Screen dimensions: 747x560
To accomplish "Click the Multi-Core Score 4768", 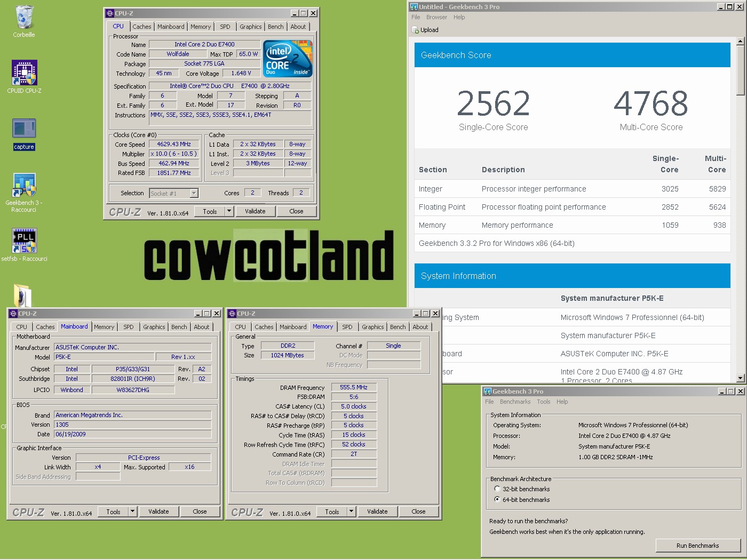I will [x=651, y=103].
